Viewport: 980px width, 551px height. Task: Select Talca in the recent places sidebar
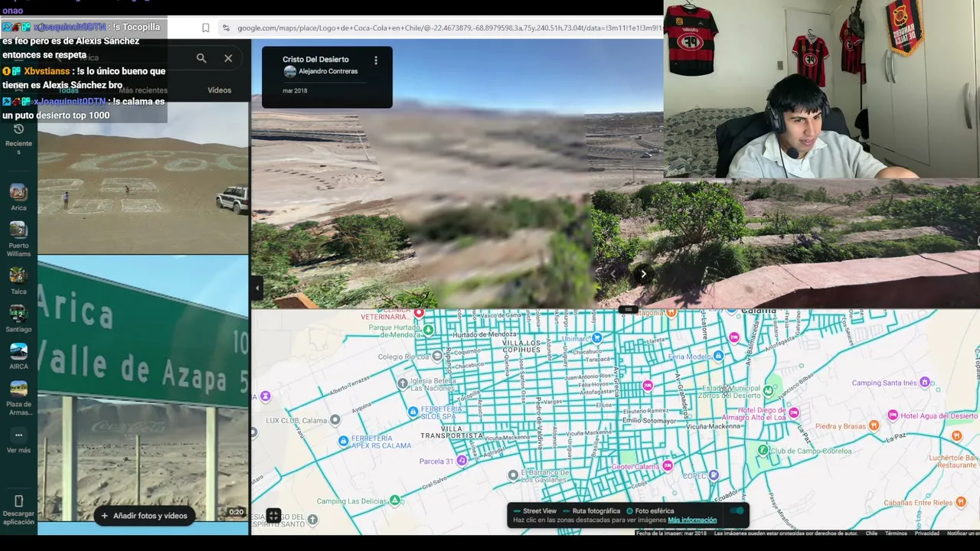(x=18, y=280)
